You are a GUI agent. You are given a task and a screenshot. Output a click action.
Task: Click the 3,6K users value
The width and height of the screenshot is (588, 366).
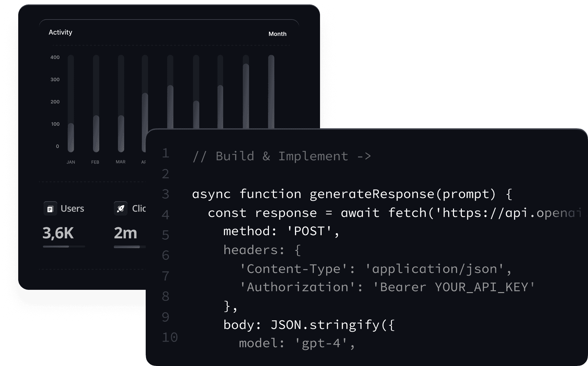pyautogui.click(x=58, y=233)
